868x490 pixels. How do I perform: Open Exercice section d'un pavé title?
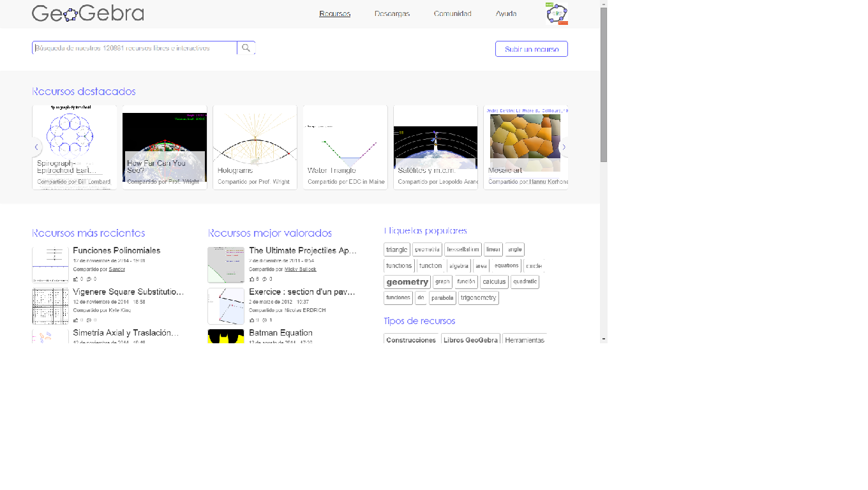tap(302, 292)
